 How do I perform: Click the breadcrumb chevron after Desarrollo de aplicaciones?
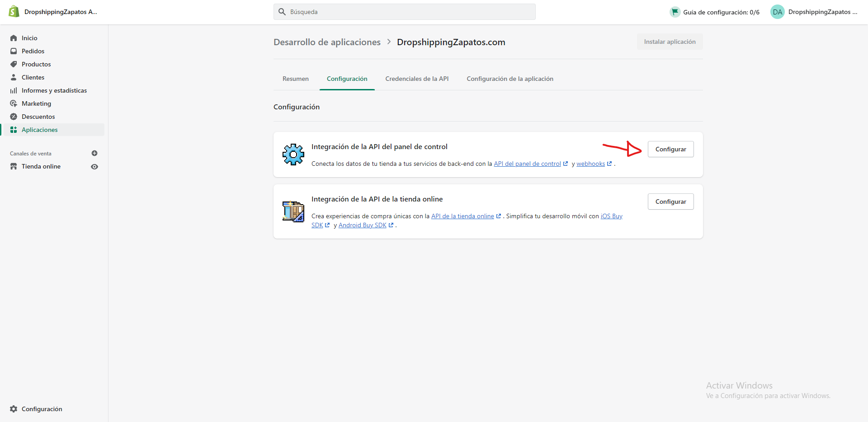pyautogui.click(x=388, y=42)
